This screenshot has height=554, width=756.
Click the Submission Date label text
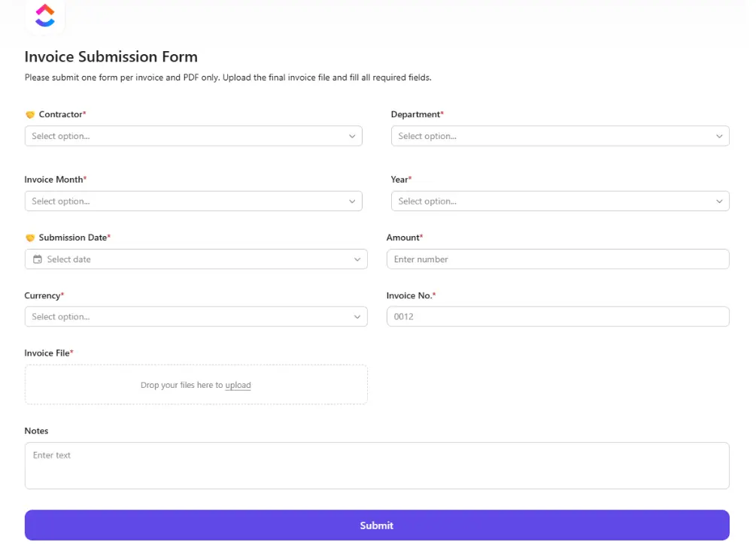pos(73,238)
